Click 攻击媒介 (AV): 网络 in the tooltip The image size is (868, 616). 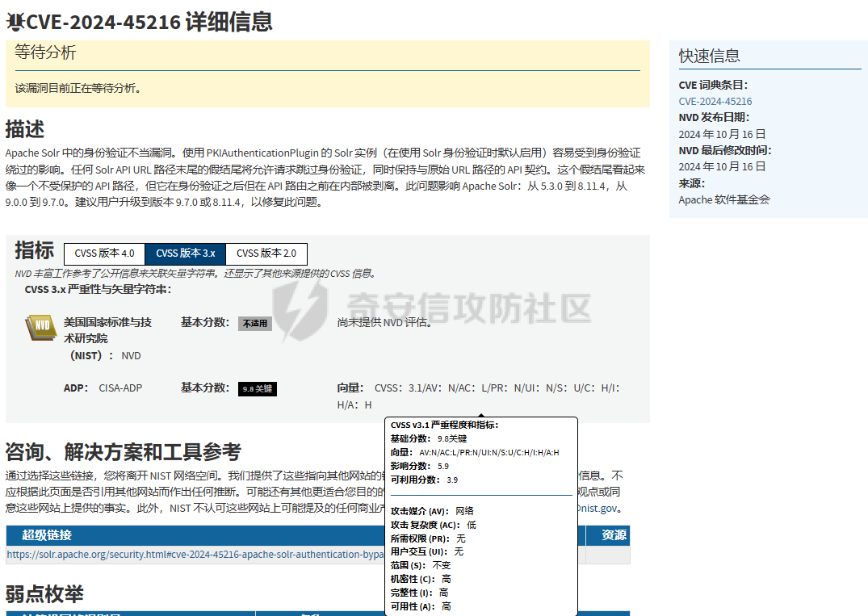pyautogui.click(x=432, y=511)
